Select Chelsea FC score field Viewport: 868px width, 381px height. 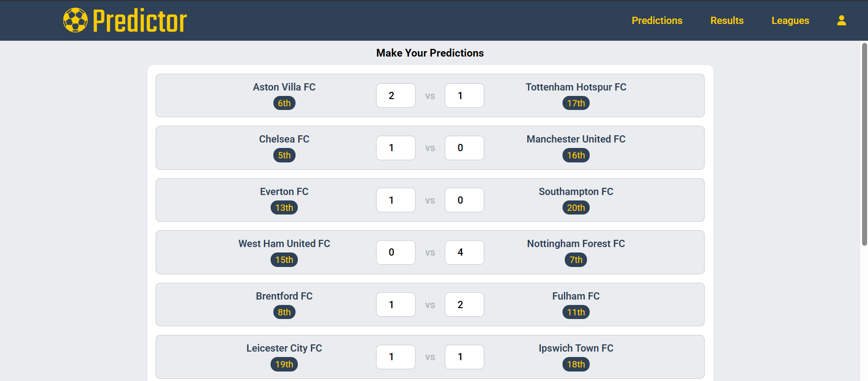coord(396,148)
